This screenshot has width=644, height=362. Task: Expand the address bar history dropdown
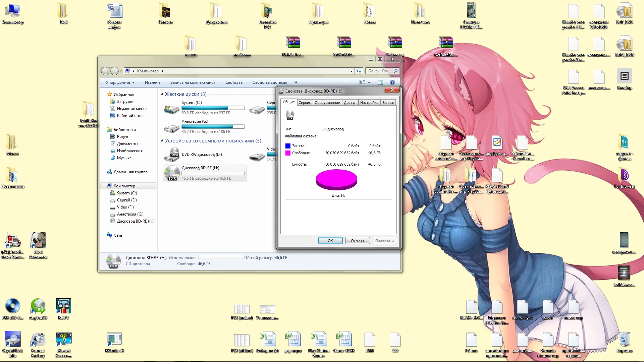pyautogui.click(x=351, y=71)
